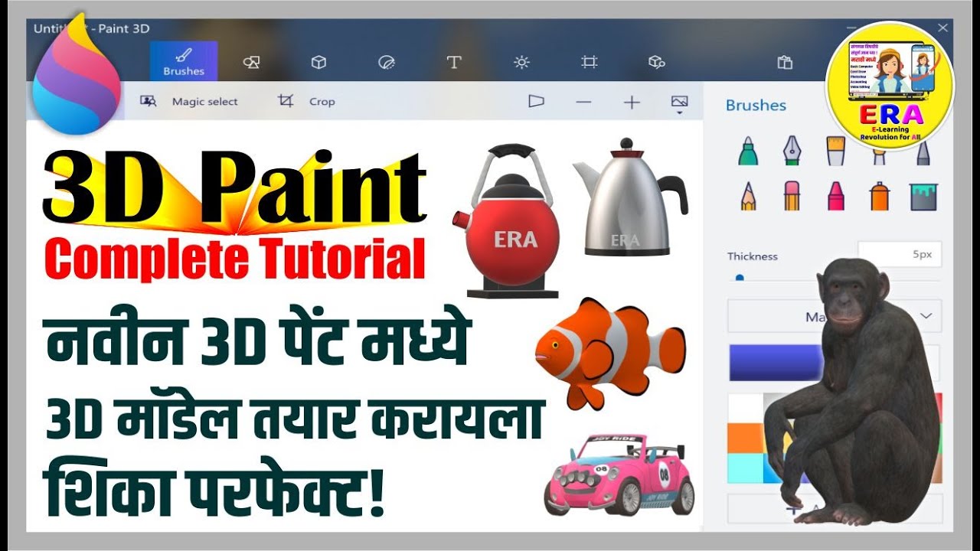Pick the light cyan palette color
The width and height of the screenshot is (980, 551).
[x=745, y=468]
